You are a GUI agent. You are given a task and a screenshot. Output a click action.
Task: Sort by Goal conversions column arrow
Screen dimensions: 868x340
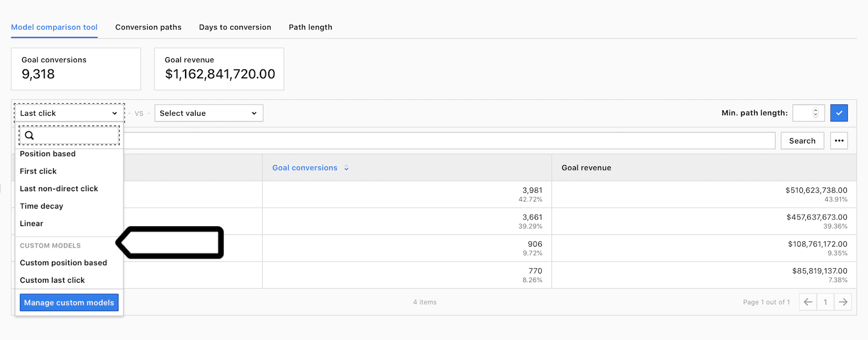pos(347,168)
